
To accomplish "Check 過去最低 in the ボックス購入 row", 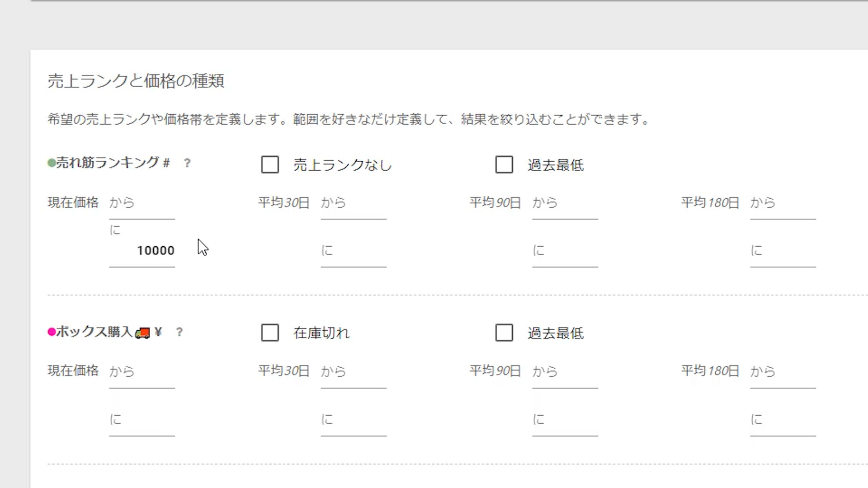I will click(x=504, y=333).
